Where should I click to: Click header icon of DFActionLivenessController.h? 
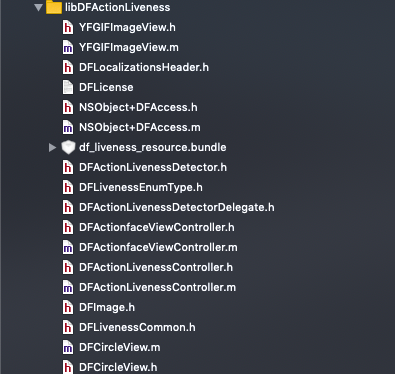[68, 267]
